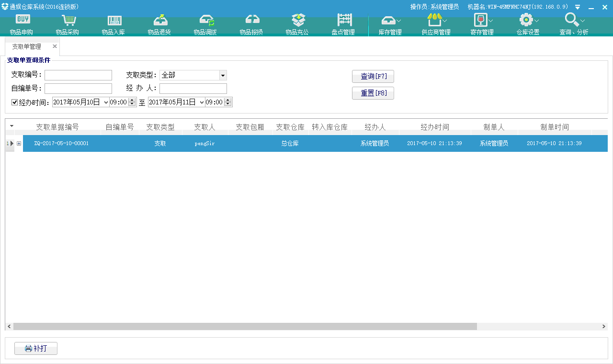Focus the 经办人 input field

tap(193, 89)
